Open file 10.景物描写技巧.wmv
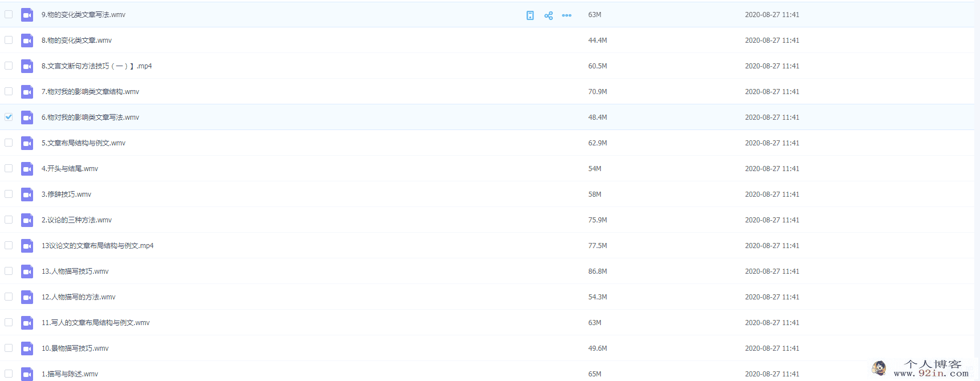The image size is (980, 381). pos(75,348)
